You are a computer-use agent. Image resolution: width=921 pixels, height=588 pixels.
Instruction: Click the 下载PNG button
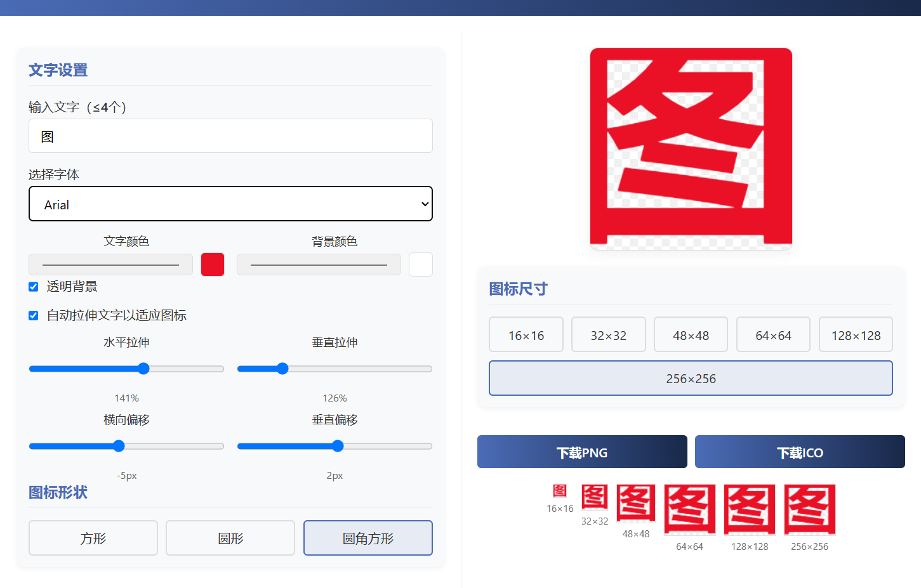click(x=582, y=452)
